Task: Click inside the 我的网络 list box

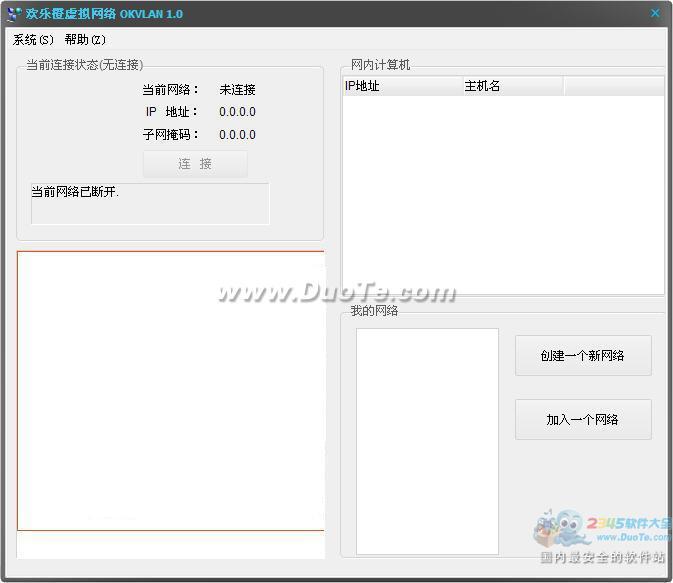Action: (427, 441)
